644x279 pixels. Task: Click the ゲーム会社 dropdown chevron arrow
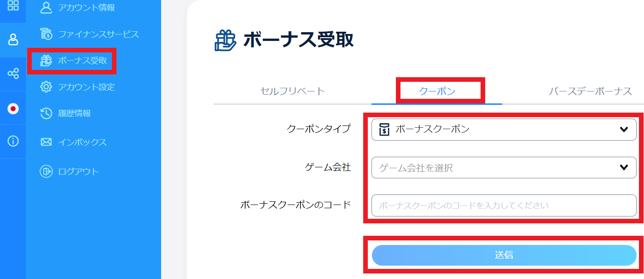(624, 168)
